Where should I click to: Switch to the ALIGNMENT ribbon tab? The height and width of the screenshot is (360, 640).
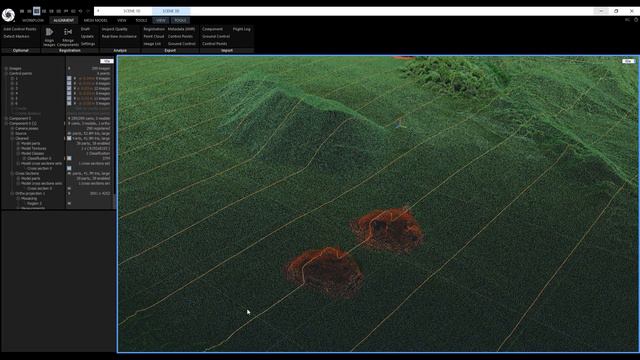point(64,20)
